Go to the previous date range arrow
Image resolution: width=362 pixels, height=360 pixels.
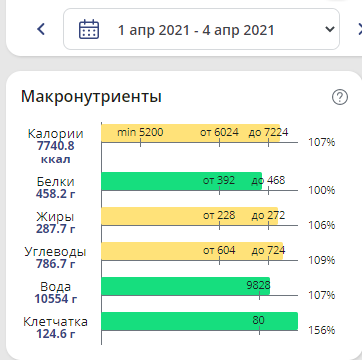pos(41,29)
